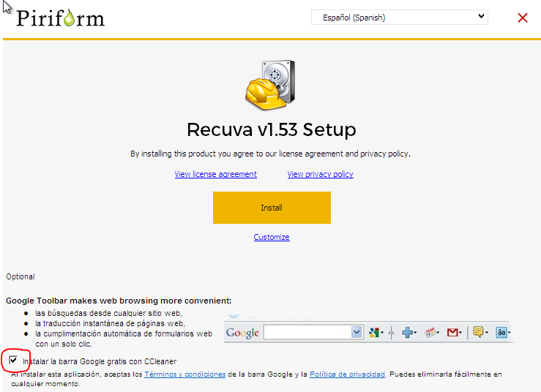Open View license agreement link

(215, 174)
